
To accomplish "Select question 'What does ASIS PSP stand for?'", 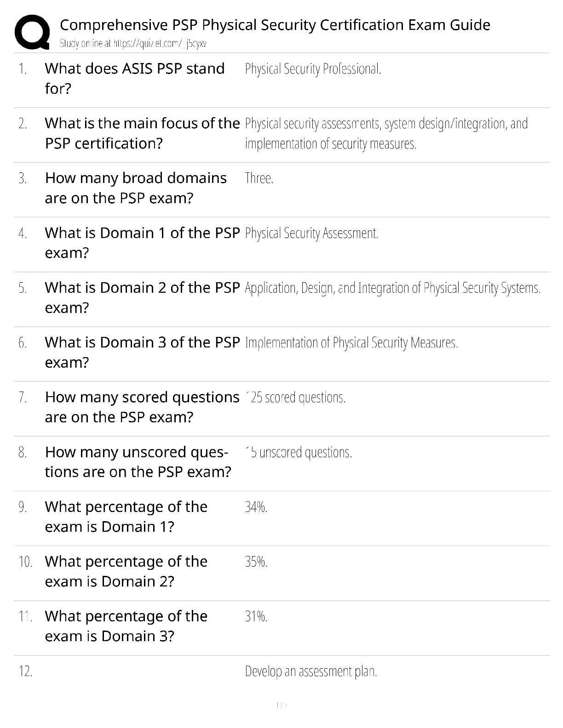I will [x=135, y=78].
